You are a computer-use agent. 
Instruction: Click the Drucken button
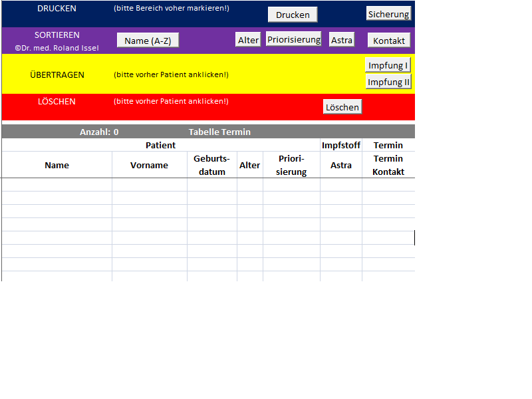coord(293,15)
